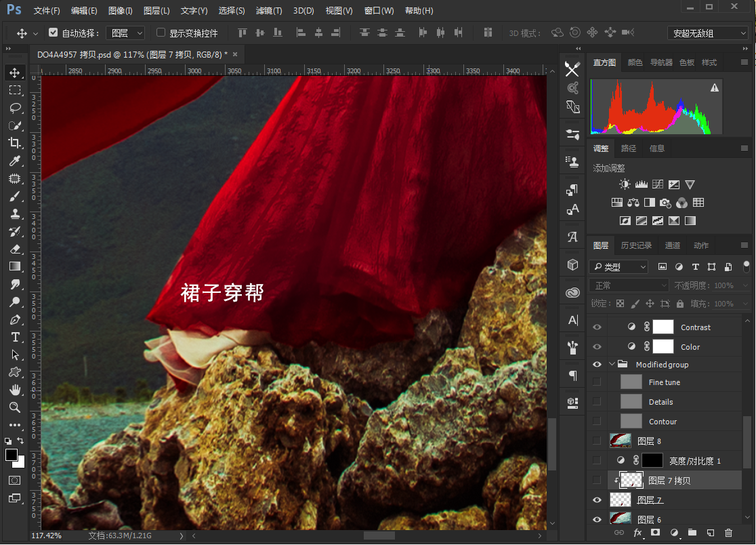Show the Fine tune layer
The image size is (756, 545).
tap(597, 382)
